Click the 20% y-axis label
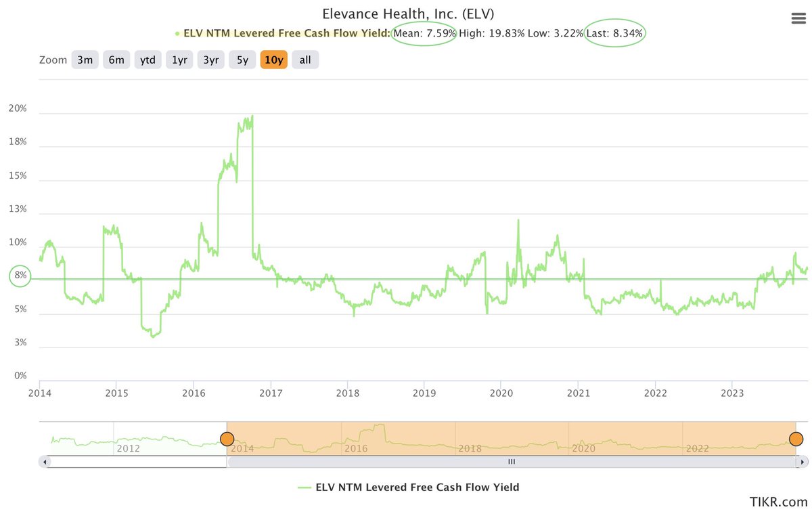This screenshot has width=812, height=516. point(18,108)
